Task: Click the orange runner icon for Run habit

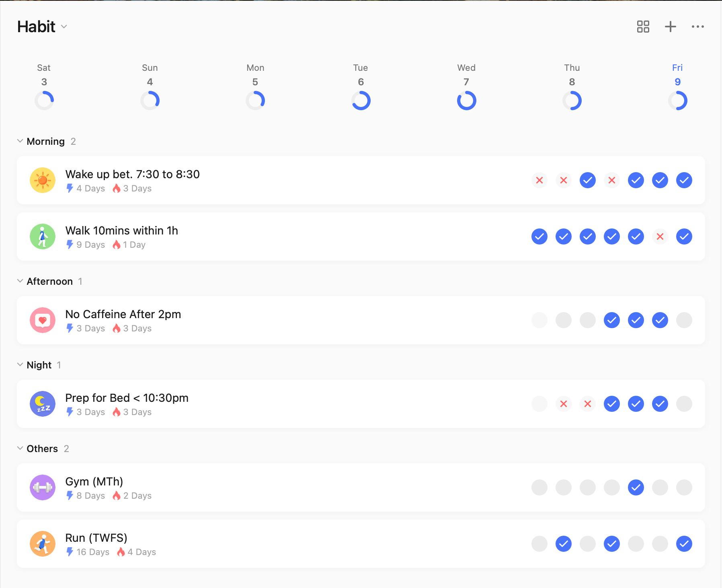Action: pyautogui.click(x=43, y=544)
